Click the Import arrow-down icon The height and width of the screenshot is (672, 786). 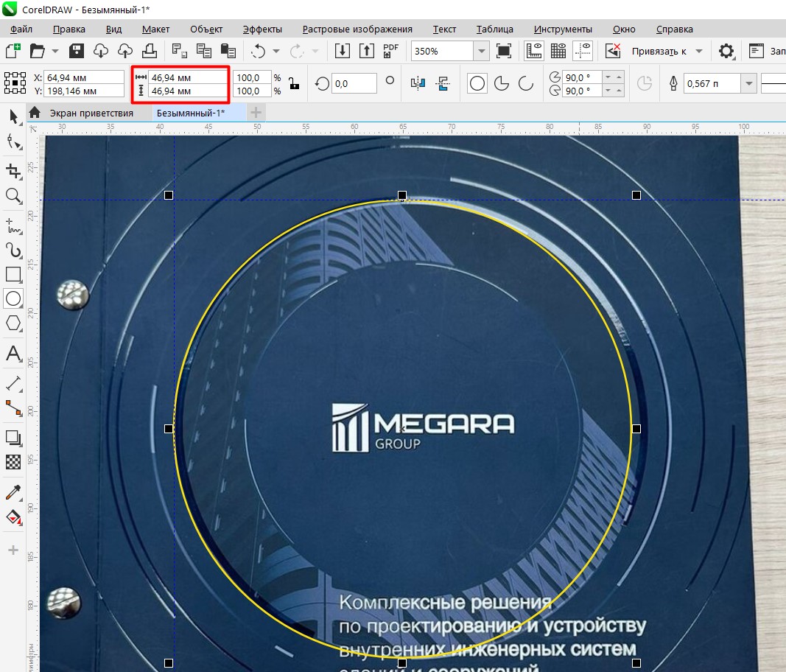[x=343, y=51]
